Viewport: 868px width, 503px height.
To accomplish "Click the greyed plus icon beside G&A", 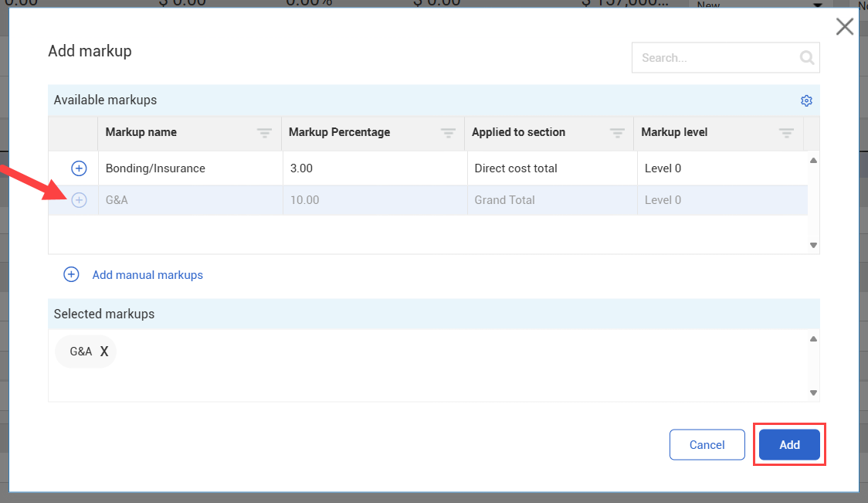I will coord(79,200).
